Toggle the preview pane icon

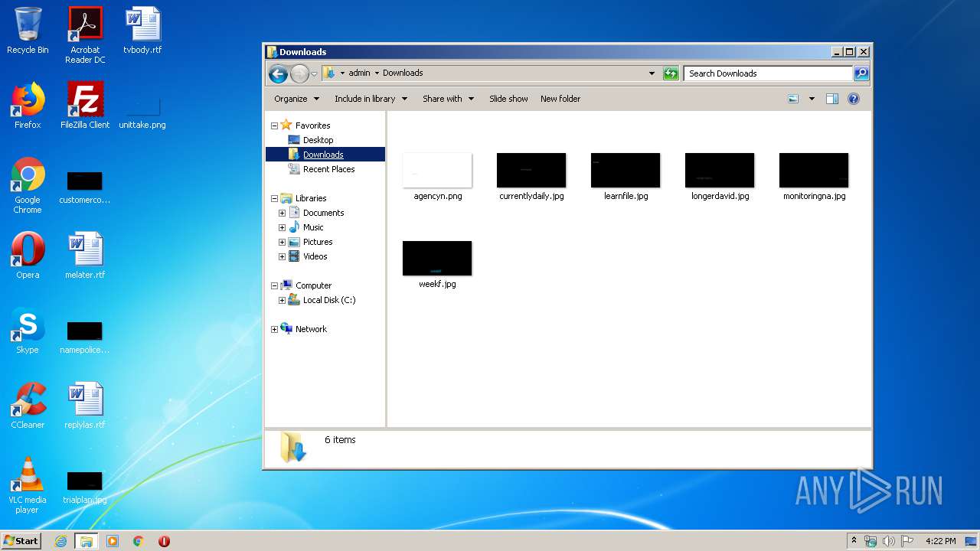coord(832,99)
